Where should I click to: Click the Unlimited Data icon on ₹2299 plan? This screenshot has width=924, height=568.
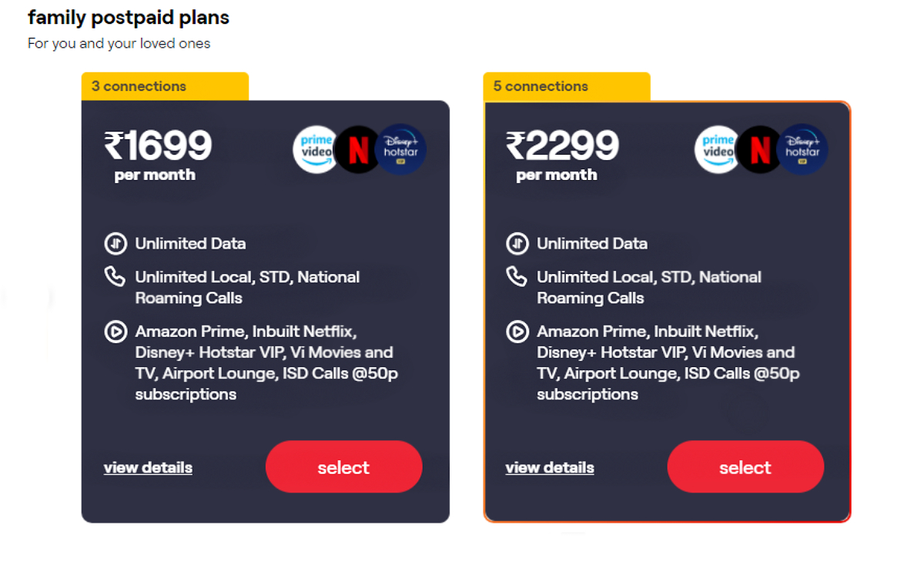pyautogui.click(x=517, y=243)
